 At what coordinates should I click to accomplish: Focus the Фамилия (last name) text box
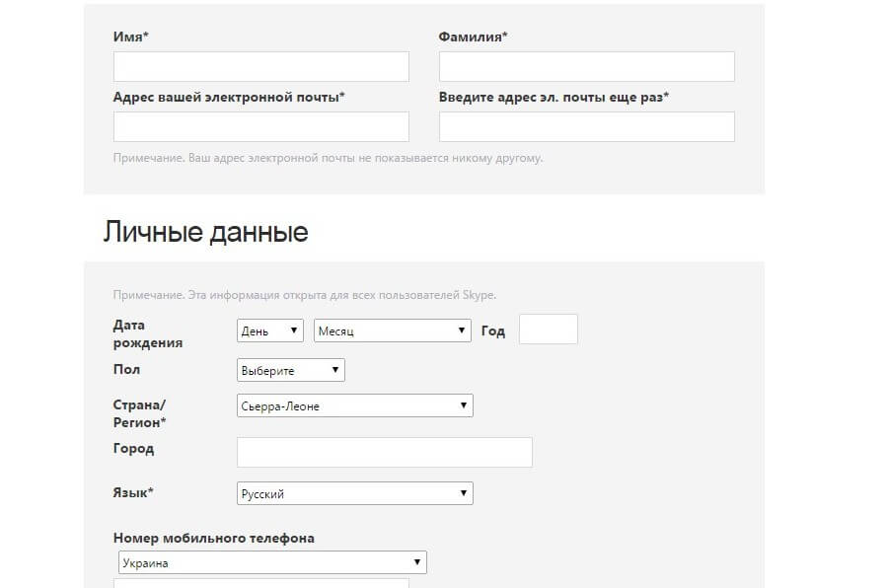point(586,66)
